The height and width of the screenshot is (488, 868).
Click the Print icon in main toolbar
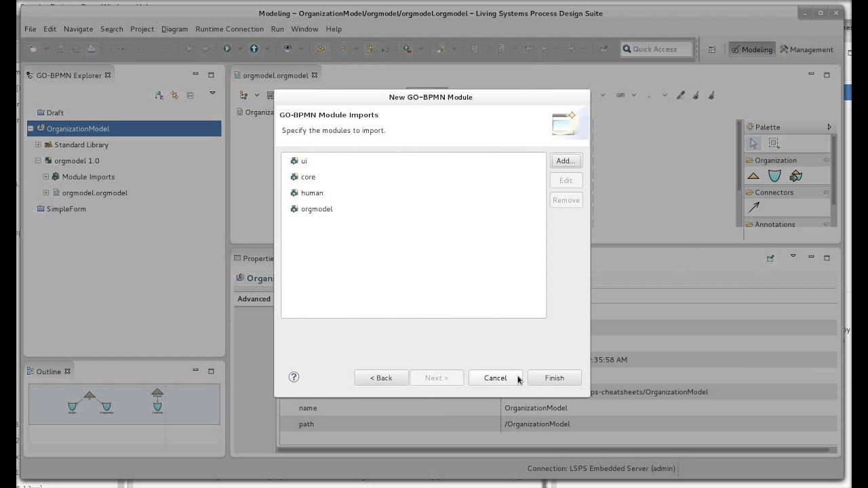(92, 49)
